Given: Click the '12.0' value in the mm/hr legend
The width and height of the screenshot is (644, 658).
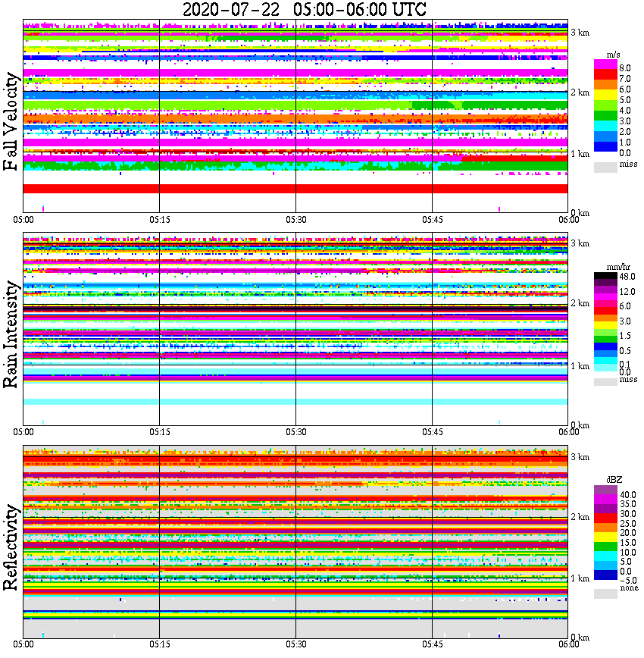Looking at the screenshot, I should (x=627, y=291).
